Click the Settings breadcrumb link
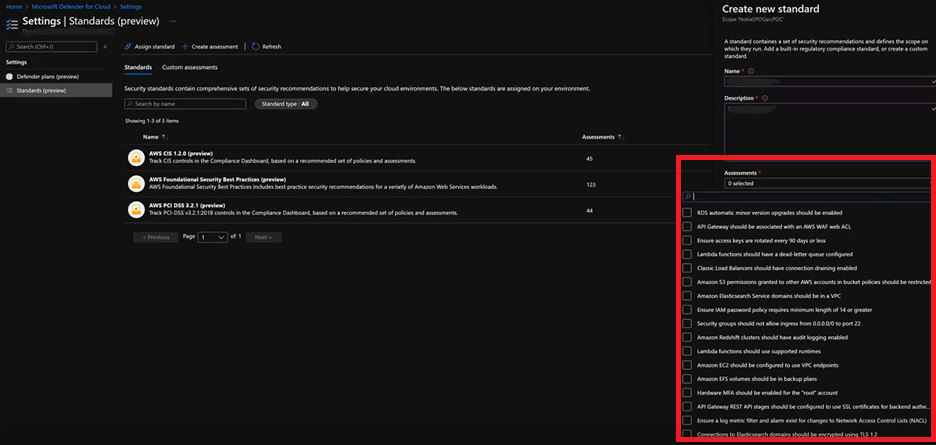Screen dimensions: 936x445 [x=130, y=6]
